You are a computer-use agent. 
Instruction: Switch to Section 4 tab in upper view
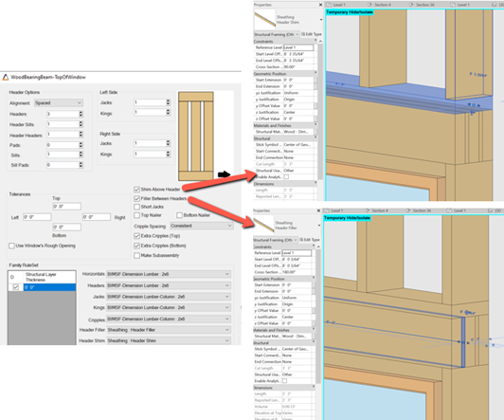379,5
